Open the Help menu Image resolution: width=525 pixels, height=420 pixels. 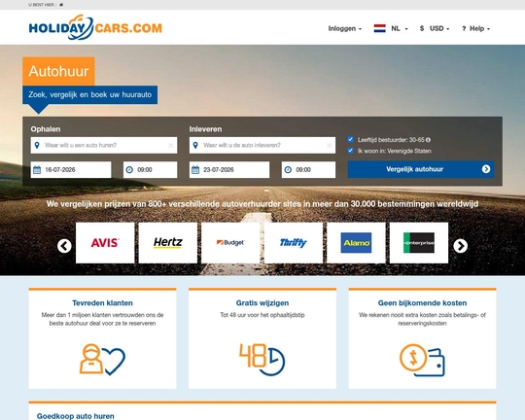pos(475,28)
